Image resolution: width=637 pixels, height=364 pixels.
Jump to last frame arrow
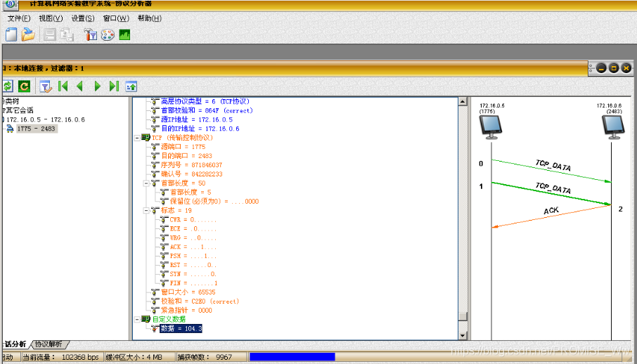coord(114,86)
